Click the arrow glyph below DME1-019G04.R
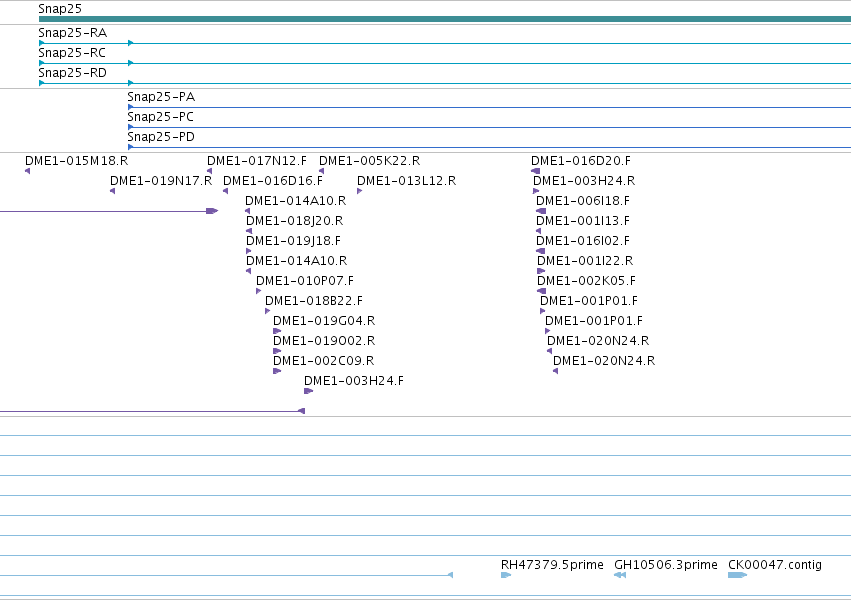This screenshot has width=851, height=600. tap(277, 331)
